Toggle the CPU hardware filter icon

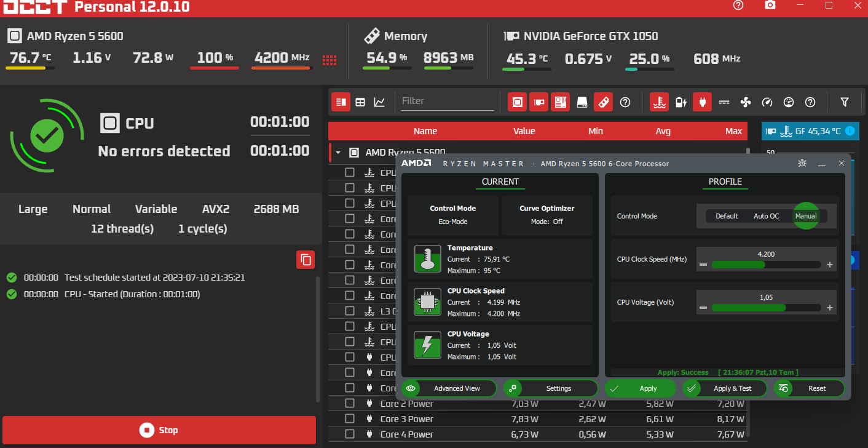coord(518,102)
